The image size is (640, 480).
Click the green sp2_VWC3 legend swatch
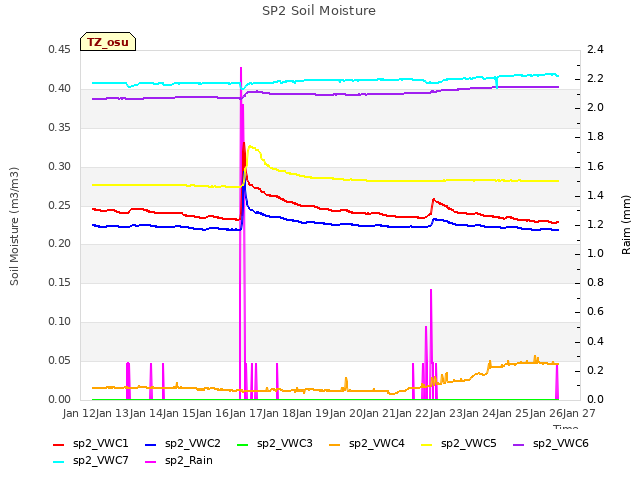pos(243,445)
